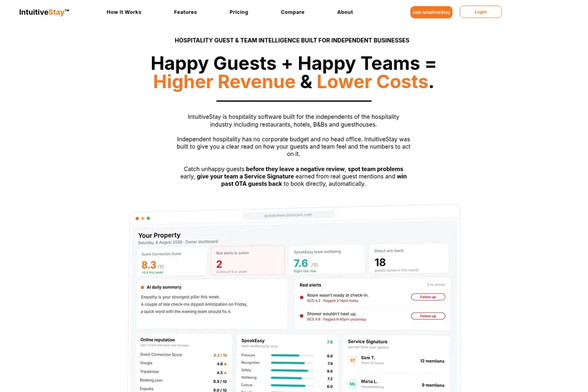
Task: Click the green window dot in mockup
Action: pos(148,218)
